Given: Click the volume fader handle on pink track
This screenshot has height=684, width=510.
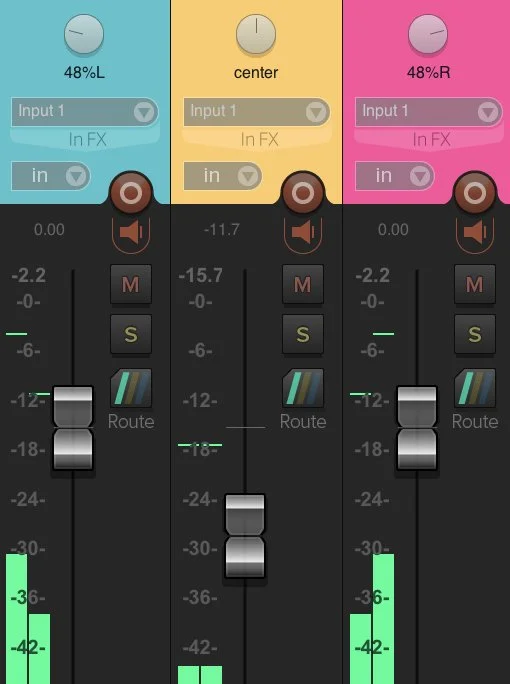Looking at the screenshot, I should (x=417, y=428).
